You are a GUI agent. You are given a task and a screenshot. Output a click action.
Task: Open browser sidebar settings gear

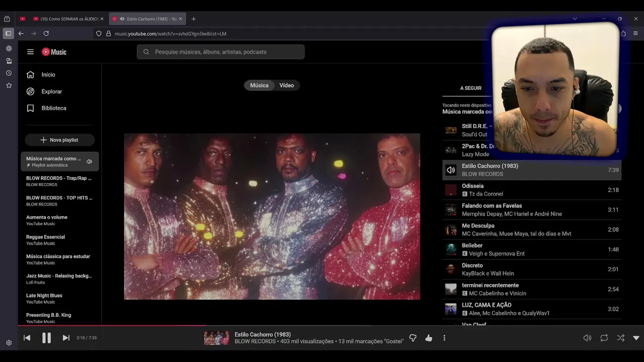point(9,342)
